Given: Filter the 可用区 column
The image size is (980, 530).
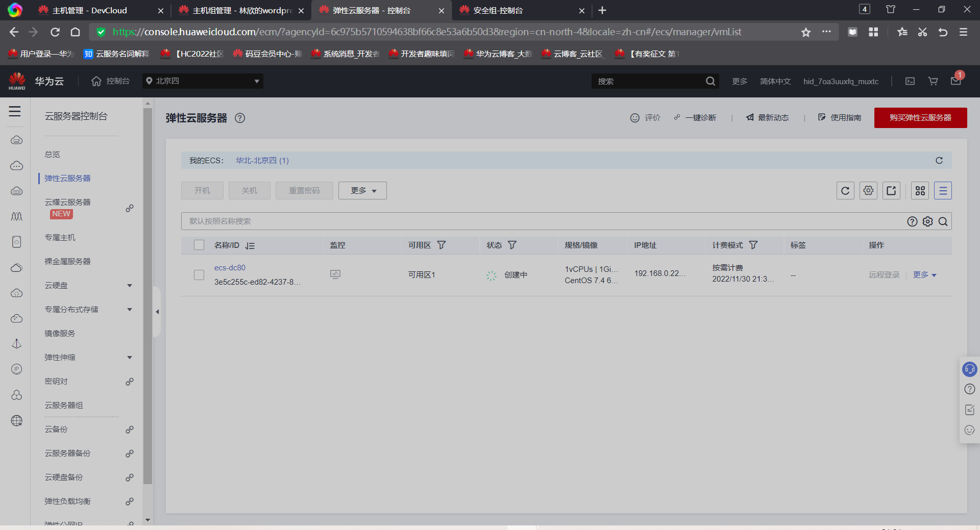Looking at the screenshot, I should coord(442,245).
